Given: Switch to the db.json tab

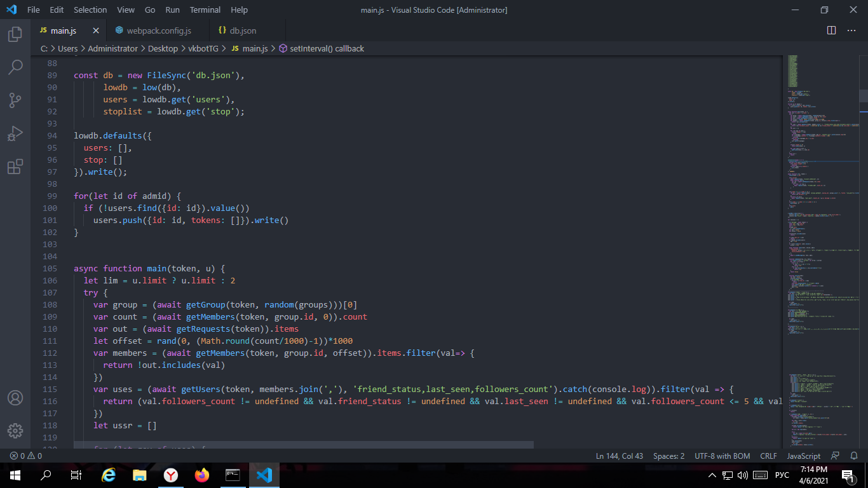Looking at the screenshot, I should [x=247, y=30].
